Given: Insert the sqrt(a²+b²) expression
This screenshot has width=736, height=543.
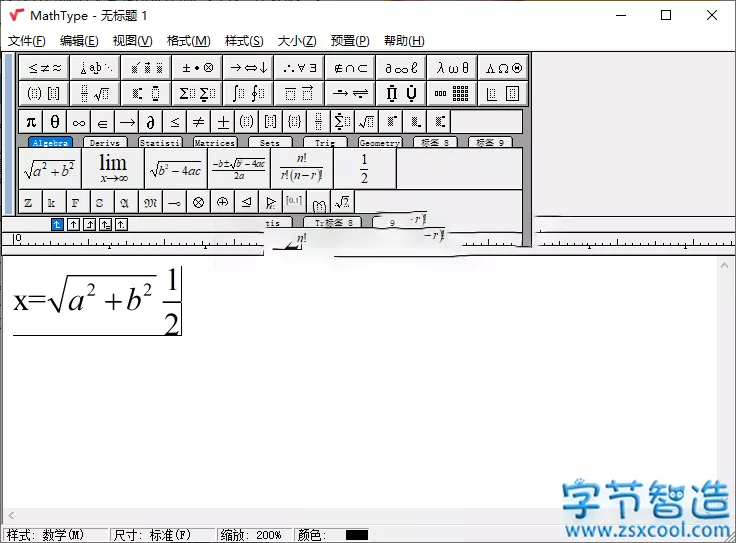Looking at the screenshot, I should click(50, 169).
